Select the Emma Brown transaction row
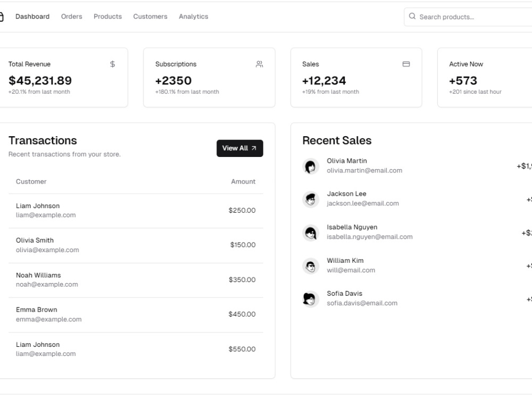The image size is (532, 399). 136,315
